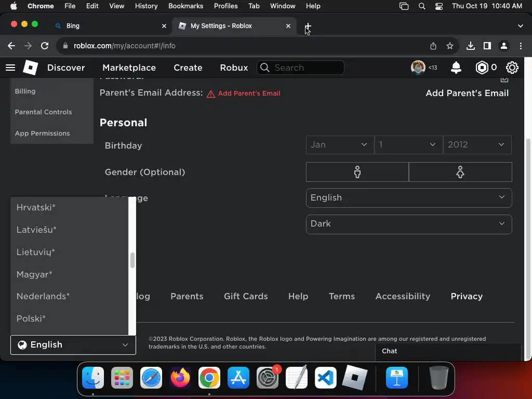Image resolution: width=532 pixels, height=399 pixels.
Task: Open the Gift Cards footer link
Action: coord(246,297)
